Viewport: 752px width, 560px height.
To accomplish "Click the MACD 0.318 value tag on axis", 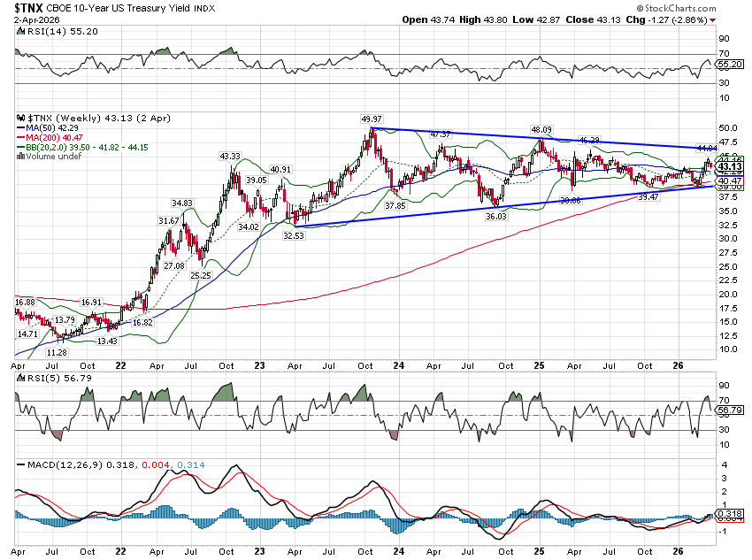I will (x=730, y=514).
